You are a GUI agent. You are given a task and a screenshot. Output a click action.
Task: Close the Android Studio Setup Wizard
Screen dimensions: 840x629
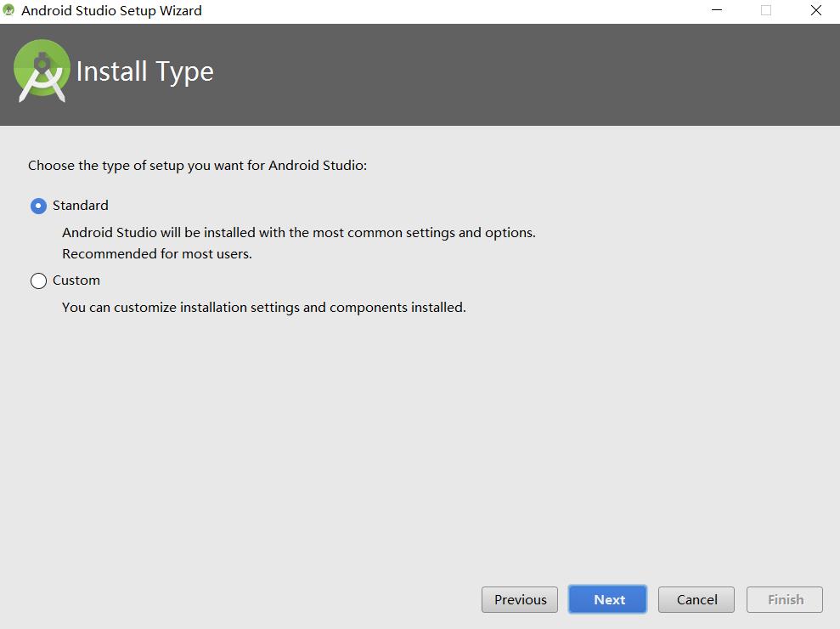(x=815, y=11)
